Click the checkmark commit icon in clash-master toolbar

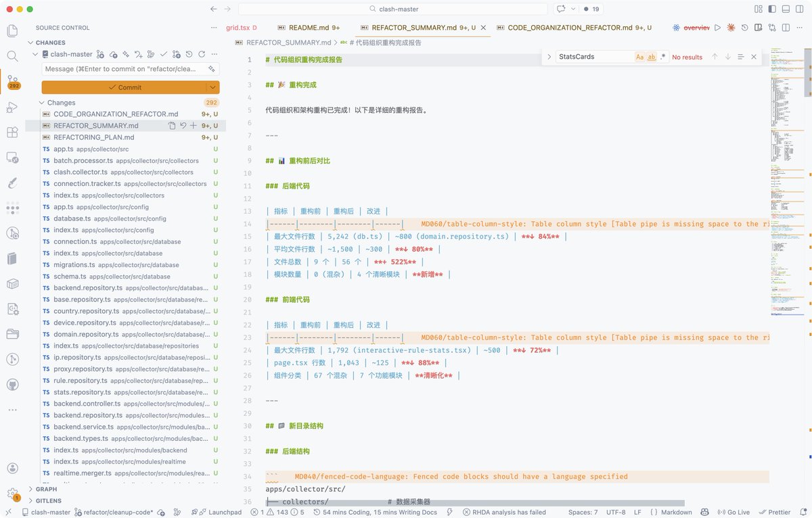click(164, 54)
